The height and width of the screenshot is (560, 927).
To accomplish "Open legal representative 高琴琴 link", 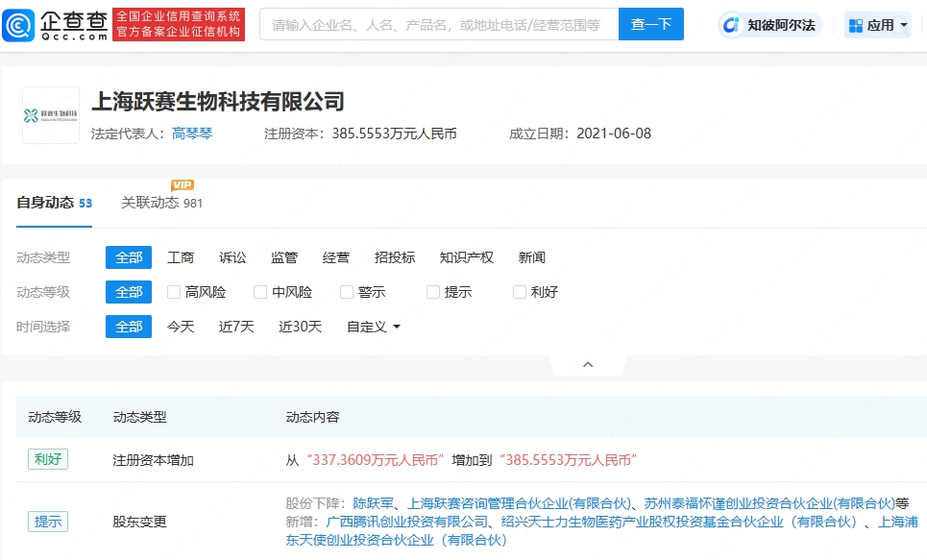I will (192, 134).
